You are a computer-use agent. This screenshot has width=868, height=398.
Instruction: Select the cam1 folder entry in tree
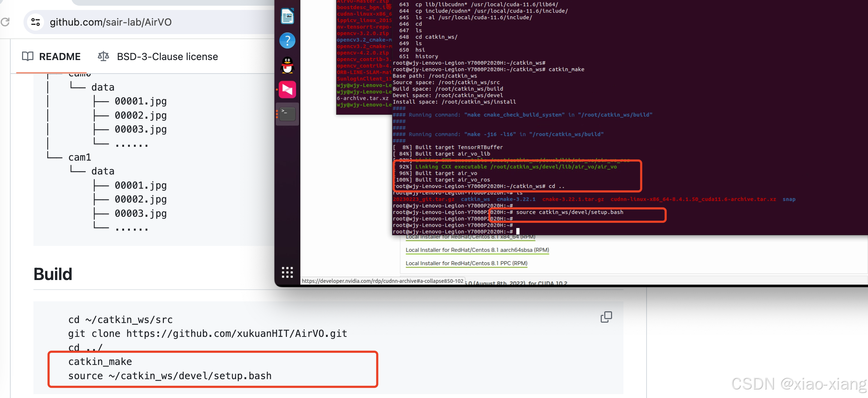80,157
